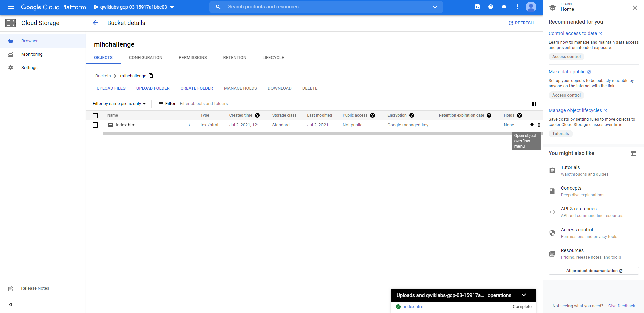Download the index.html object
This screenshot has width=644, height=313.
click(532, 125)
